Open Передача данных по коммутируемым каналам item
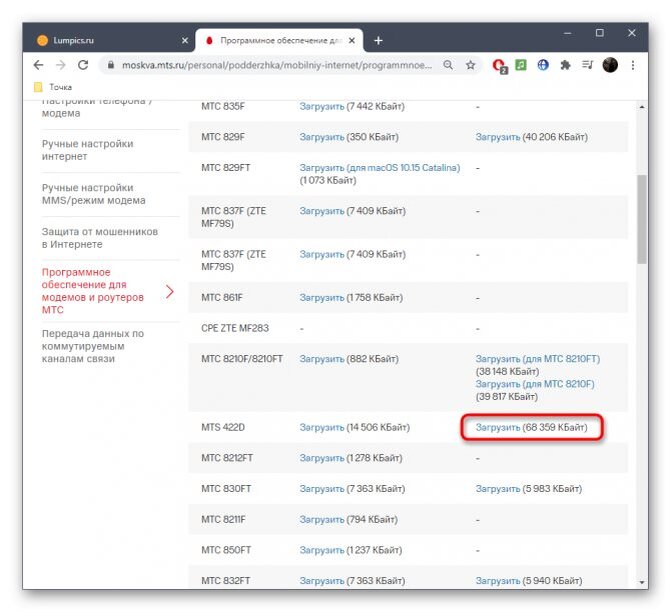The height and width of the screenshot is (612, 671). point(92,346)
